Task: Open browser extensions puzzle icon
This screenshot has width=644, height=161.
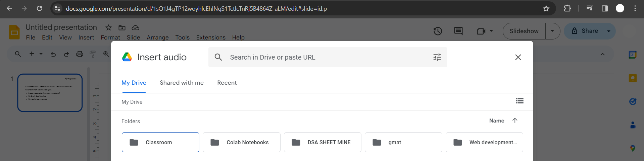Action: point(567,8)
